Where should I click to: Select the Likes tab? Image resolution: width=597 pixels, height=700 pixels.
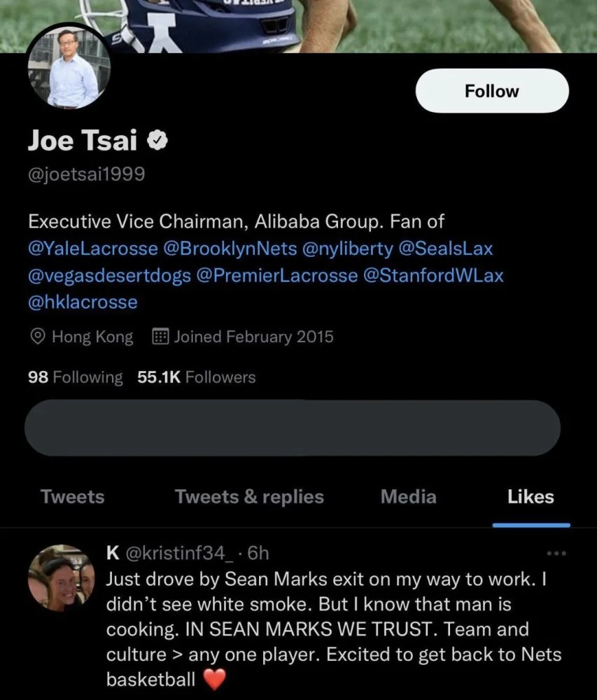(531, 497)
